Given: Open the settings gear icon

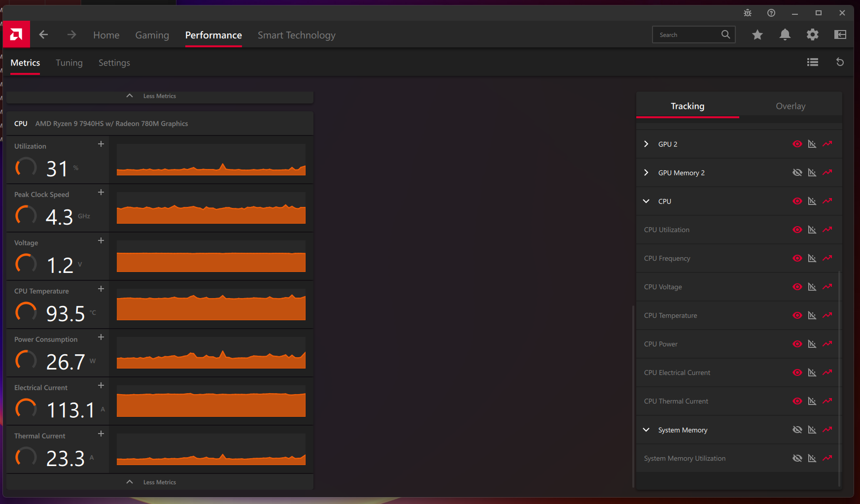Looking at the screenshot, I should [813, 34].
